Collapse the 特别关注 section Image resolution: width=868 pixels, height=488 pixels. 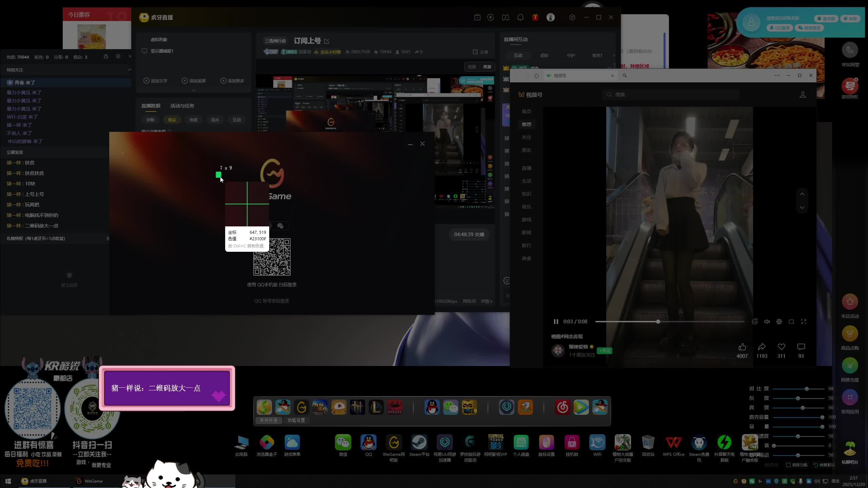[x=130, y=70]
